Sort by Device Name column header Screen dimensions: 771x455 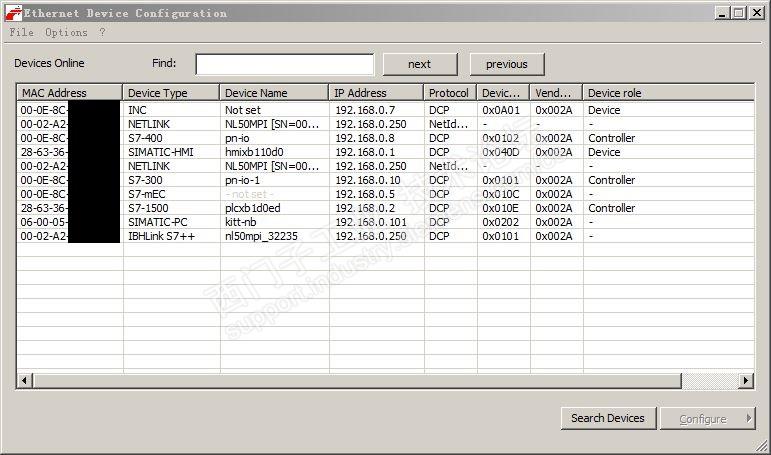(x=274, y=93)
